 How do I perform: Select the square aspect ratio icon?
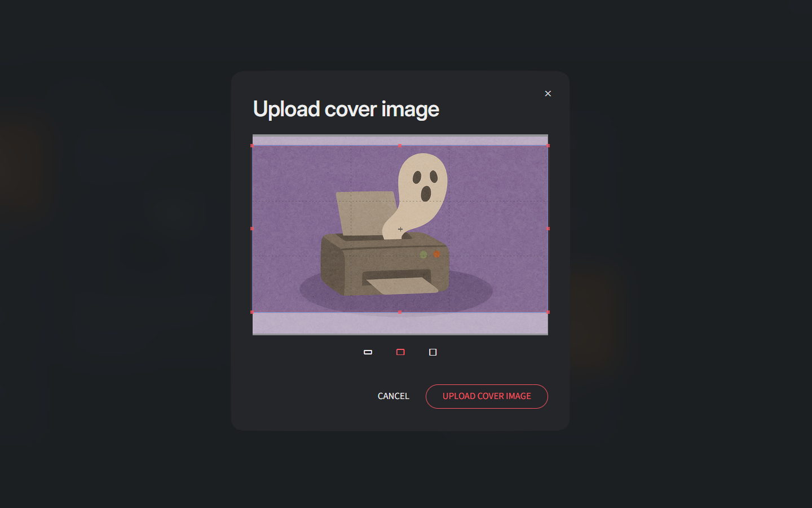click(433, 352)
